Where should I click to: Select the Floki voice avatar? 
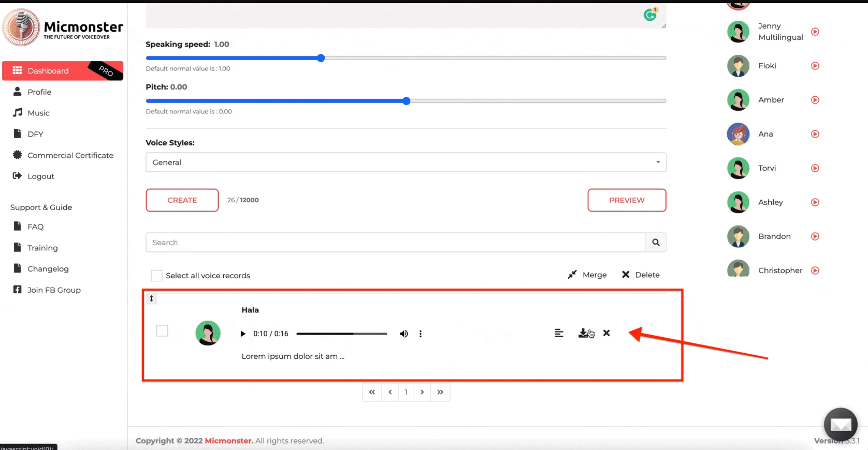[738, 66]
